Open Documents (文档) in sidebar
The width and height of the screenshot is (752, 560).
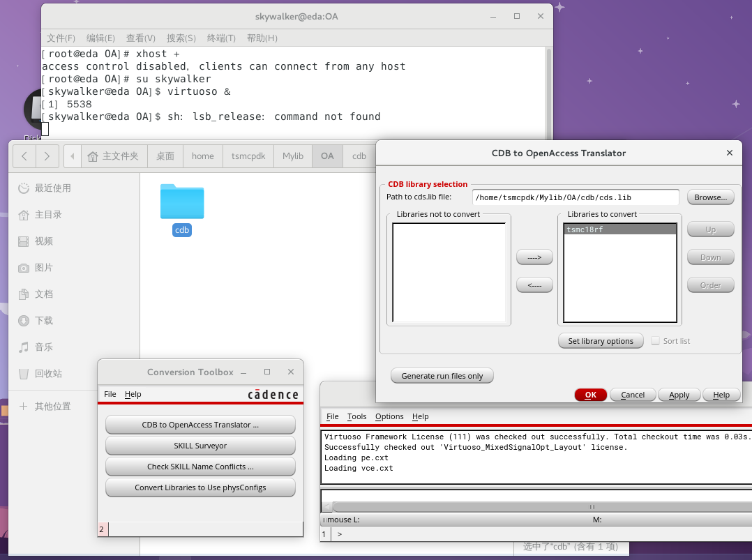click(35, 294)
